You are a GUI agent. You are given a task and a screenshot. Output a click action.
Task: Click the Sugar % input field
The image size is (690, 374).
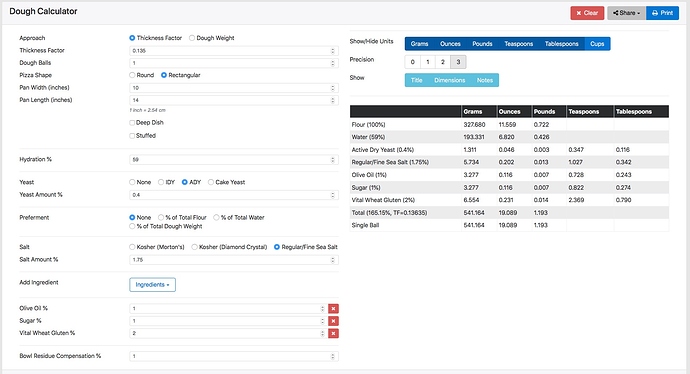pos(228,321)
